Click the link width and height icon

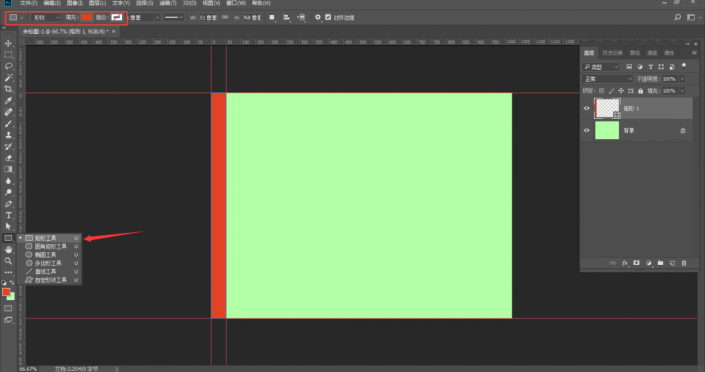click(x=225, y=18)
